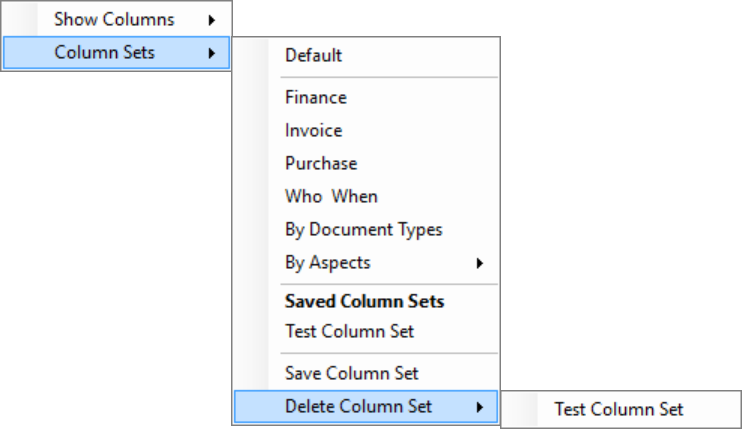Image resolution: width=742 pixels, height=429 pixels.
Task: Click the Saved Column Sets header
Action: [x=364, y=301]
